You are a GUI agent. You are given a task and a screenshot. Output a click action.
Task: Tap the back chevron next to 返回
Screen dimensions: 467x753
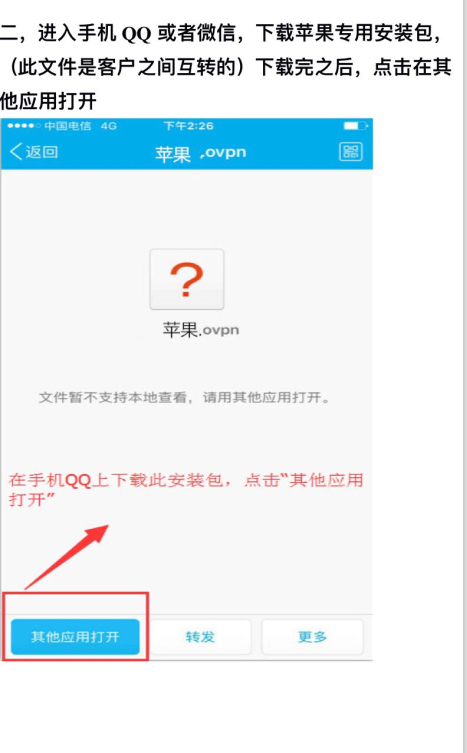click(16, 152)
